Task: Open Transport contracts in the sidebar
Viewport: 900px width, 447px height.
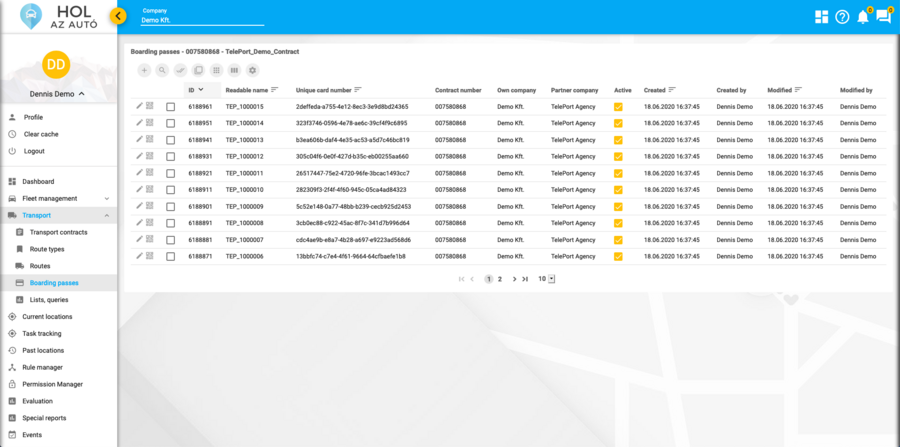Action: [58, 232]
